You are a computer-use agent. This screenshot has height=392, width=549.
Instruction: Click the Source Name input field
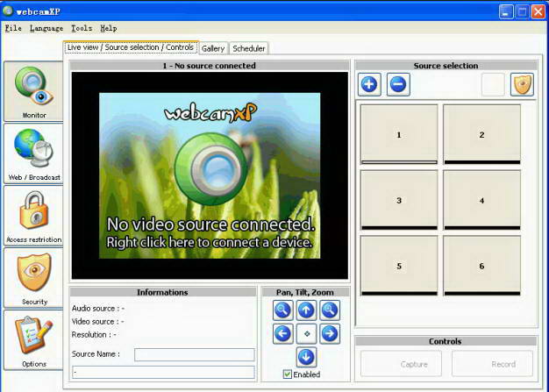point(195,354)
